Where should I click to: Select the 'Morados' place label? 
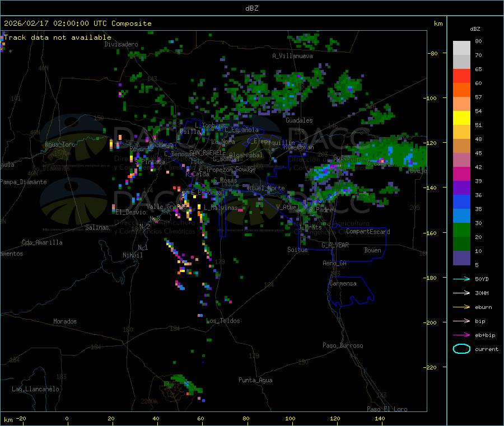pyautogui.click(x=65, y=321)
